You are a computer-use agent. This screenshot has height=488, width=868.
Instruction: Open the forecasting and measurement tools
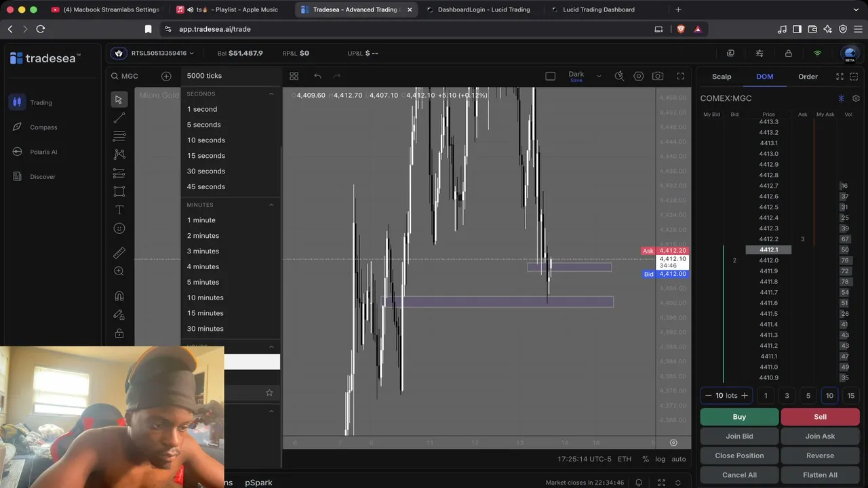click(x=119, y=173)
